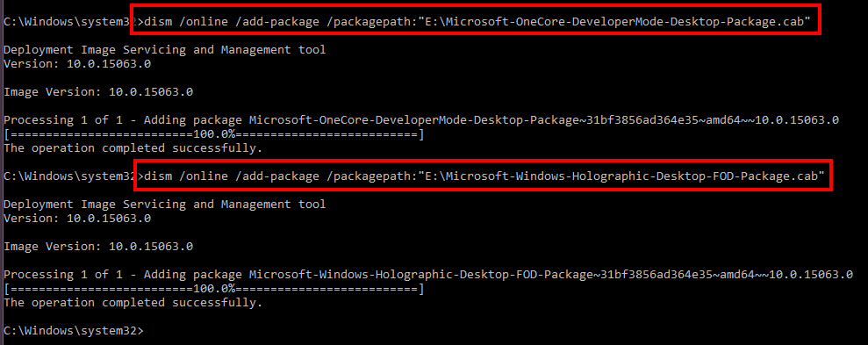Click the first /online switch in top command
The image size is (868, 345).
click(x=203, y=22)
